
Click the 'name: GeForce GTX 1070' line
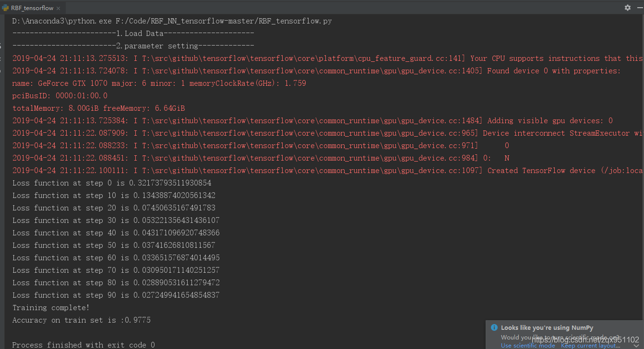click(x=159, y=83)
